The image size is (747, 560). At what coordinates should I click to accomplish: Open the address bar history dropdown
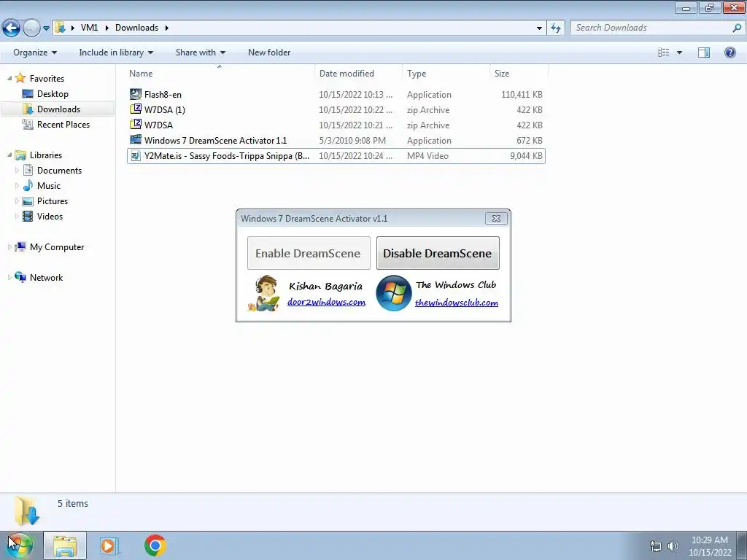(x=539, y=28)
